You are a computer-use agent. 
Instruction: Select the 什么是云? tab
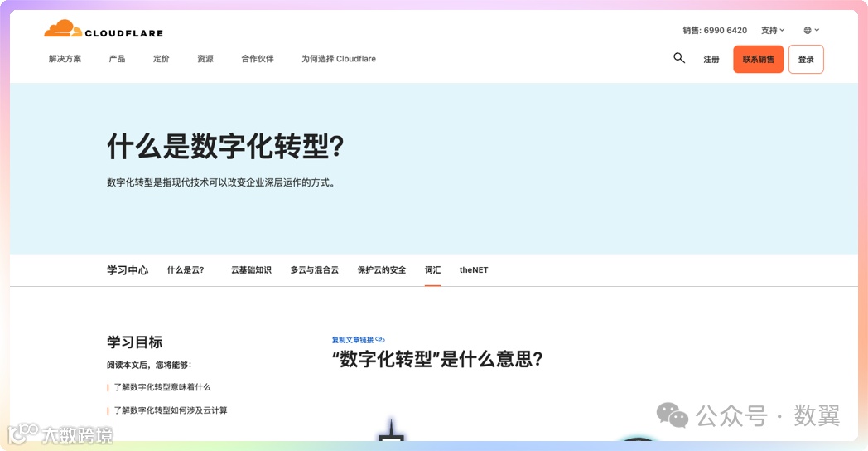pos(186,270)
